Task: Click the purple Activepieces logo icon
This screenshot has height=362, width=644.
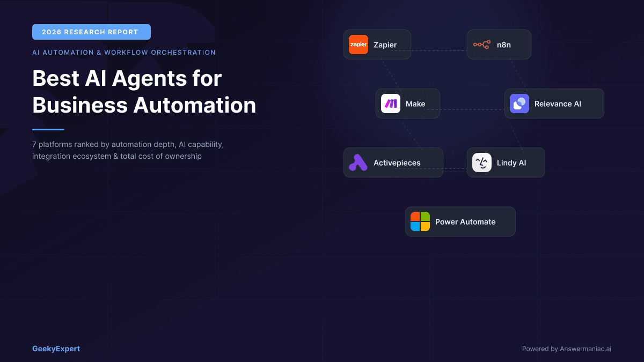Action: [358, 162]
